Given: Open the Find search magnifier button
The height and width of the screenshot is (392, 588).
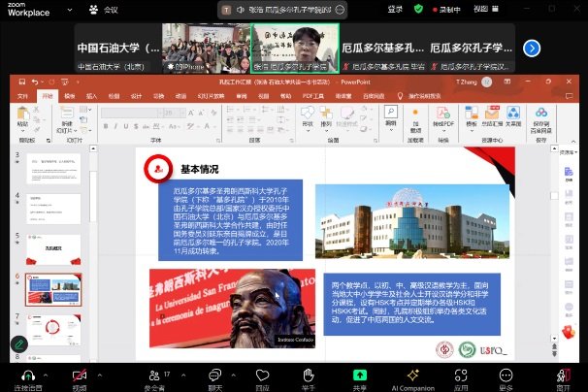Looking at the screenshot, I should [391, 112].
